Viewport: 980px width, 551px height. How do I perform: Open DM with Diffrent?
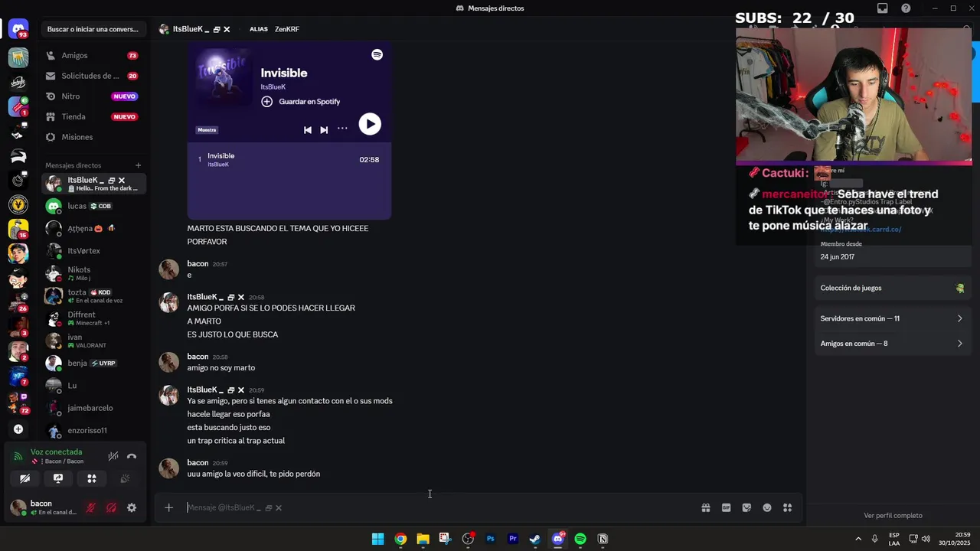pyautogui.click(x=93, y=318)
